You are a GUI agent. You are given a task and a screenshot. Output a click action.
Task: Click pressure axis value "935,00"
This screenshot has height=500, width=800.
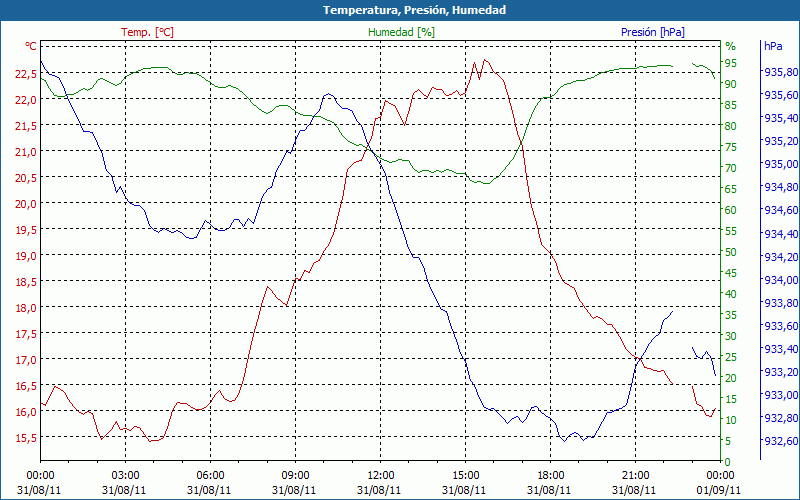[x=781, y=164]
